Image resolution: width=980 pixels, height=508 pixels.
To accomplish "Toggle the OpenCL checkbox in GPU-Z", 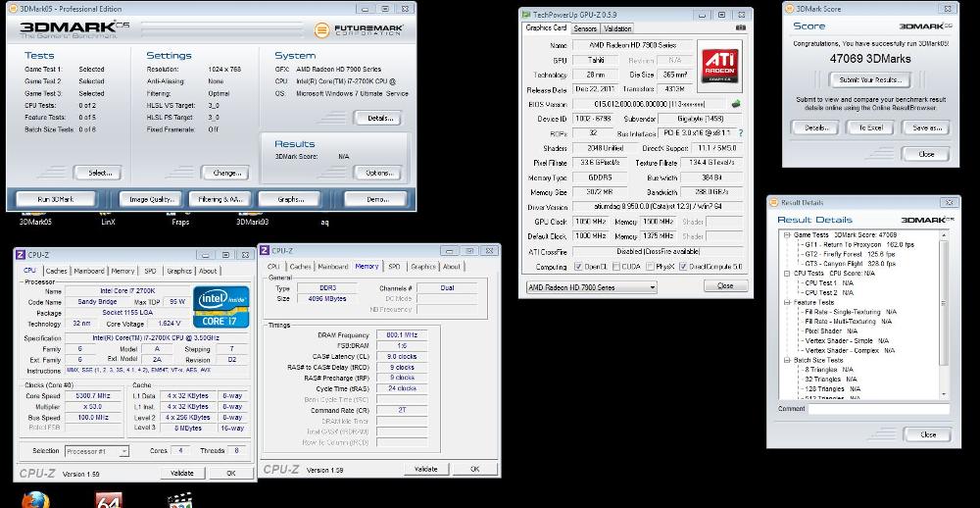I will [579, 267].
